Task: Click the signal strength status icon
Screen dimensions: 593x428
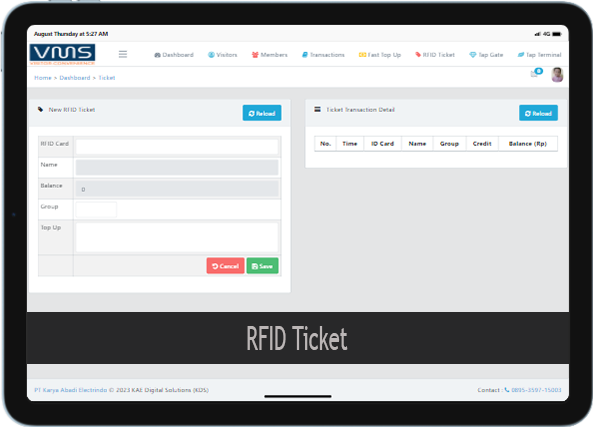Action: [x=537, y=34]
